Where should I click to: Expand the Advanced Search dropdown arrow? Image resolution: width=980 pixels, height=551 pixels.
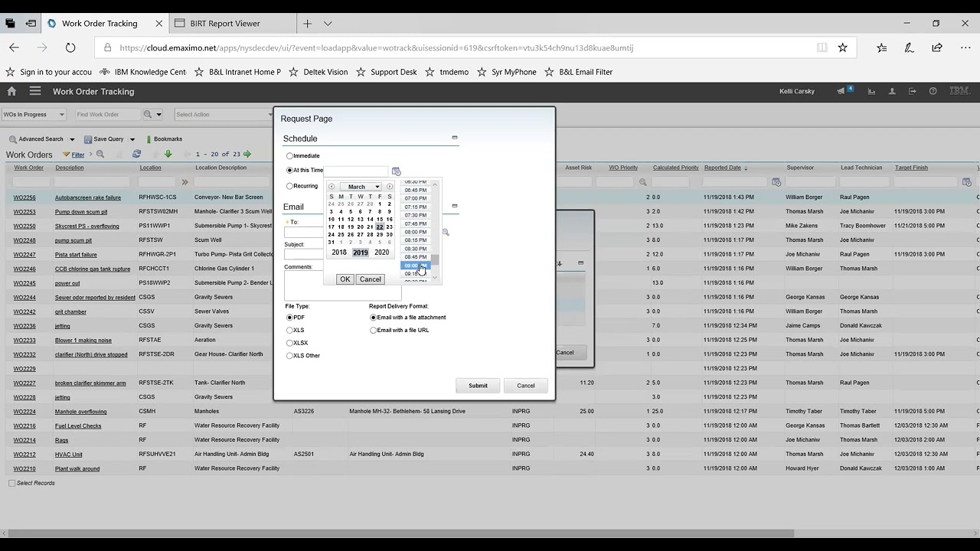click(x=72, y=139)
